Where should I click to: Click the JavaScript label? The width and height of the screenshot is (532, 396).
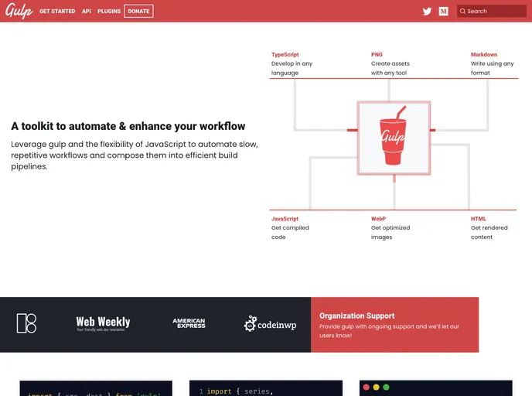pos(285,219)
